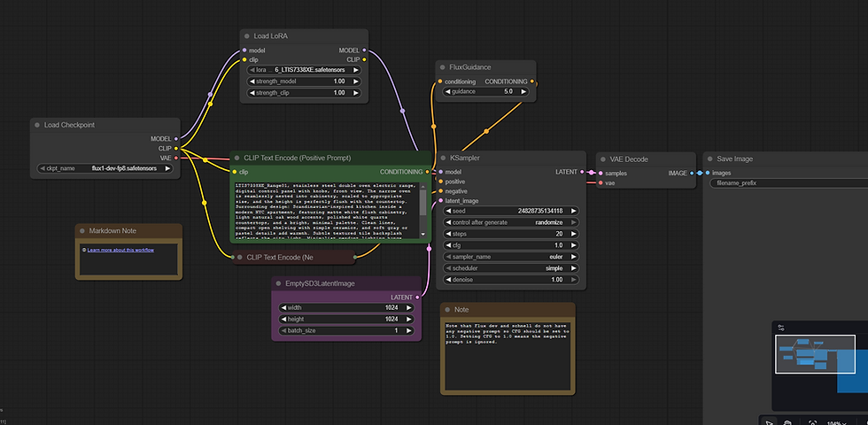Open the sampler_name combo showing euler
The height and width of the screenshot is (425, 868).
point(510,257)
